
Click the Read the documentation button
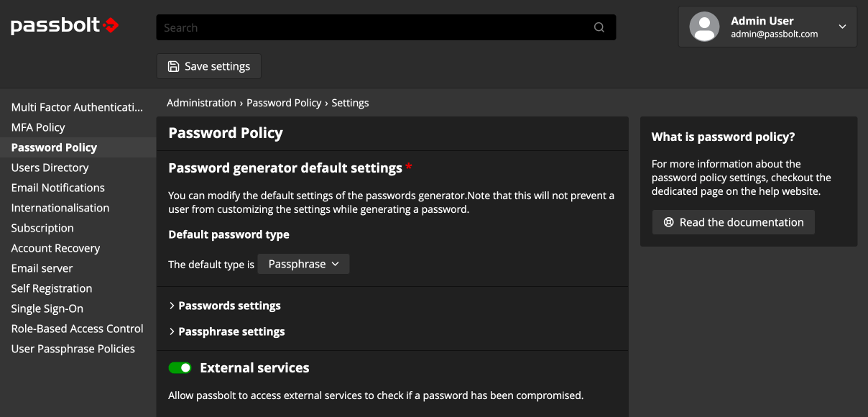pos(733,222)
